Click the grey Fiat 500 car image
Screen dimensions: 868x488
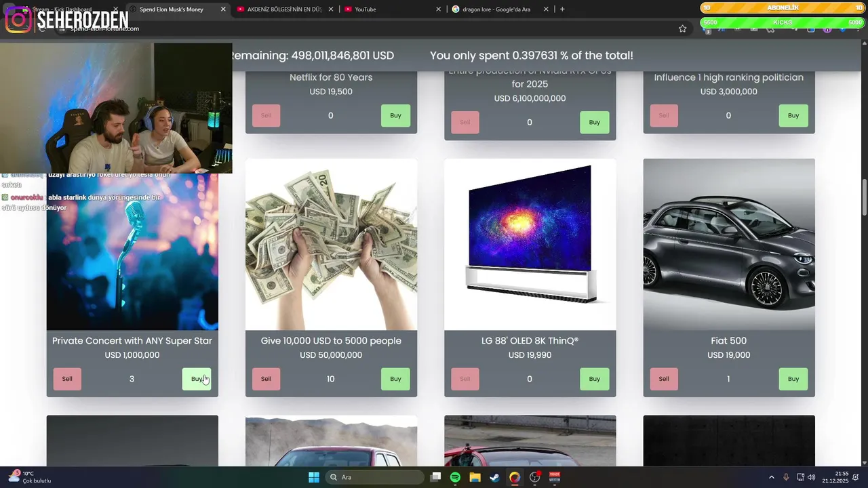pos(729,245)
